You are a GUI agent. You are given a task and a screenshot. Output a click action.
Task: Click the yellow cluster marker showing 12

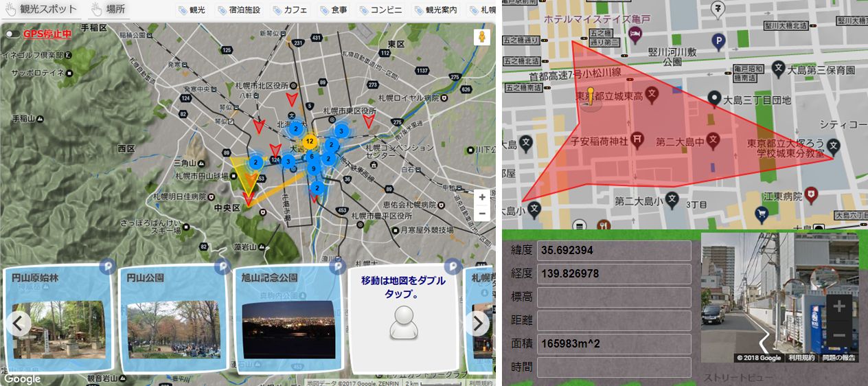[x=310, y=141]
